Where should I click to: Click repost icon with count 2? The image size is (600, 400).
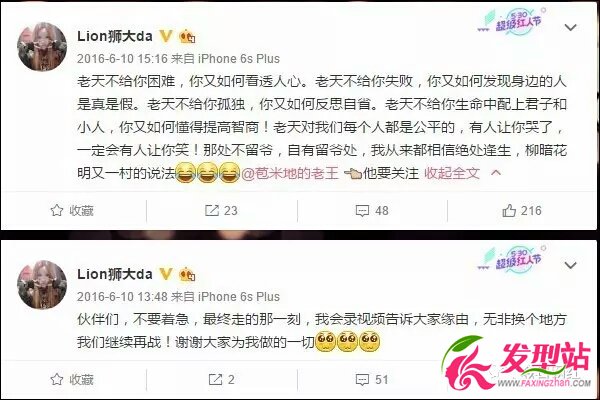(215, 379)
